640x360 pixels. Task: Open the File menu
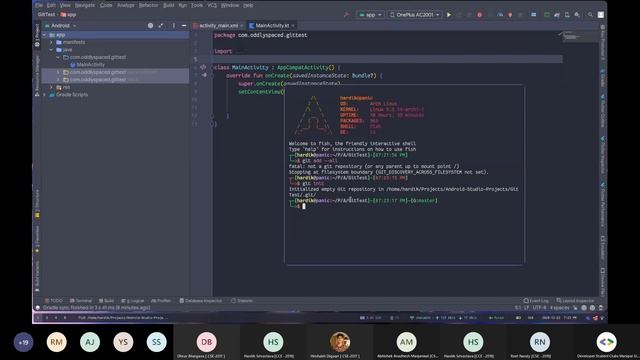pyautogui.click(x=39, y=5)
